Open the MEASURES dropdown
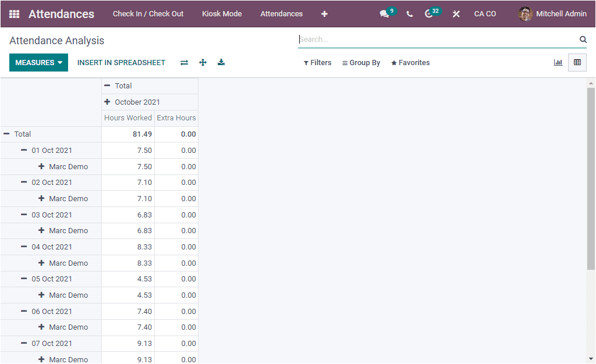Viewport: 596px width, 364px height. coord(38,62)
